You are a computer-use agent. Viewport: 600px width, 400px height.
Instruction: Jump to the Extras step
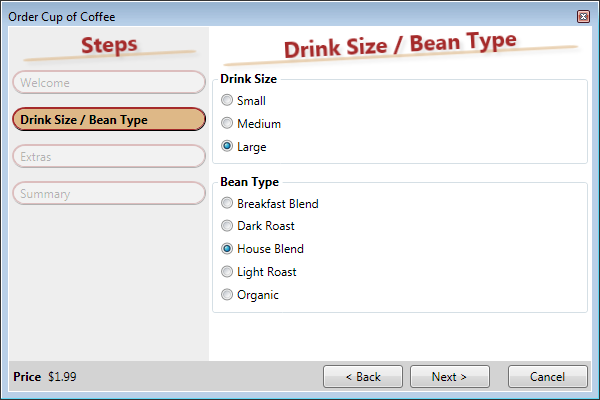(x=109, y=156)
